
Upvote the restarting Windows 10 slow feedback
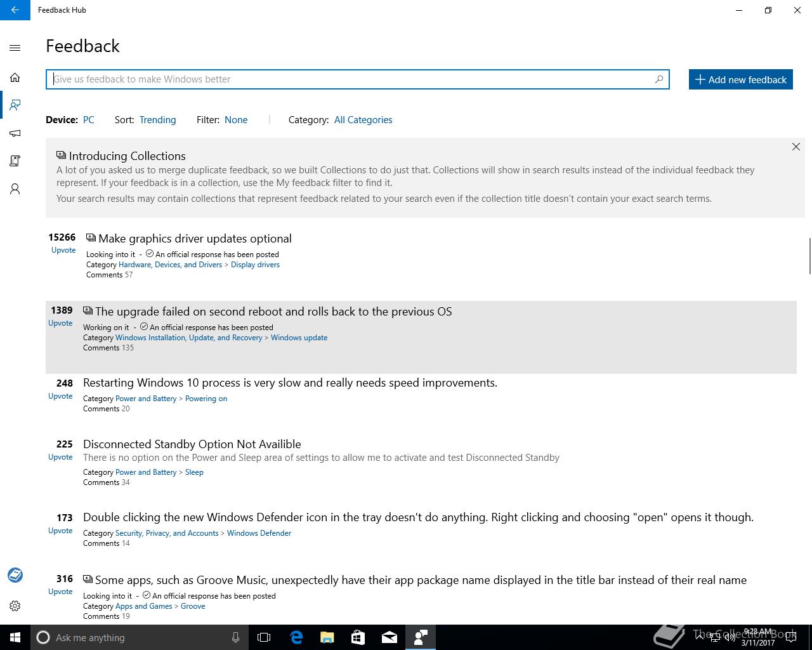60,396
